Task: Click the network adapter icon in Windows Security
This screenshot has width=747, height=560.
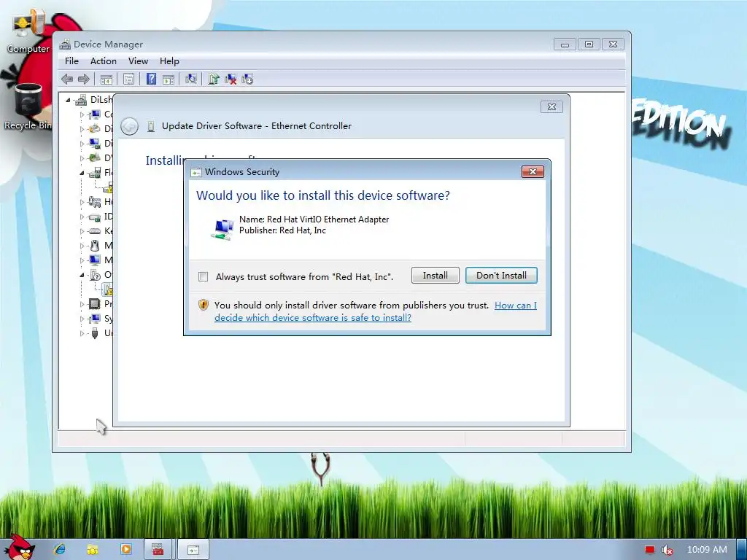Action: pyautogui.click(x=222, y=230)
